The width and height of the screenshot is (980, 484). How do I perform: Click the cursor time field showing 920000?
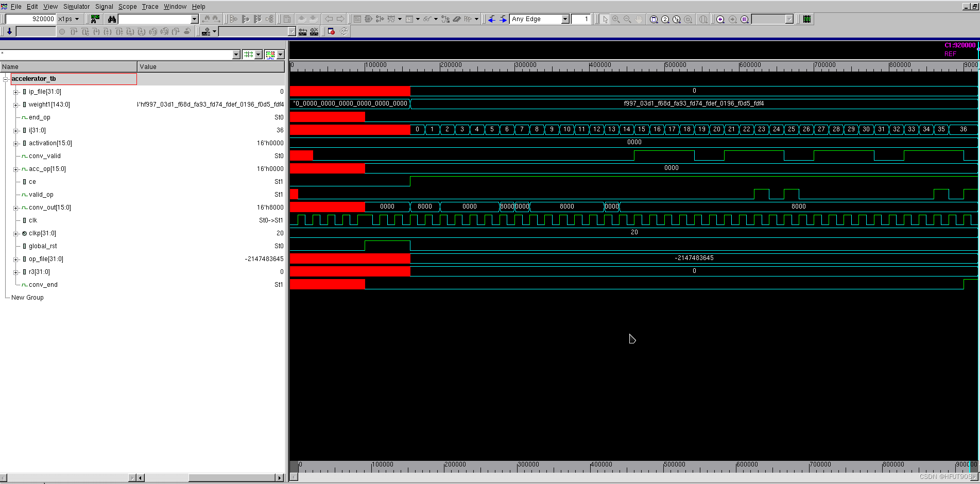(30, 19)
